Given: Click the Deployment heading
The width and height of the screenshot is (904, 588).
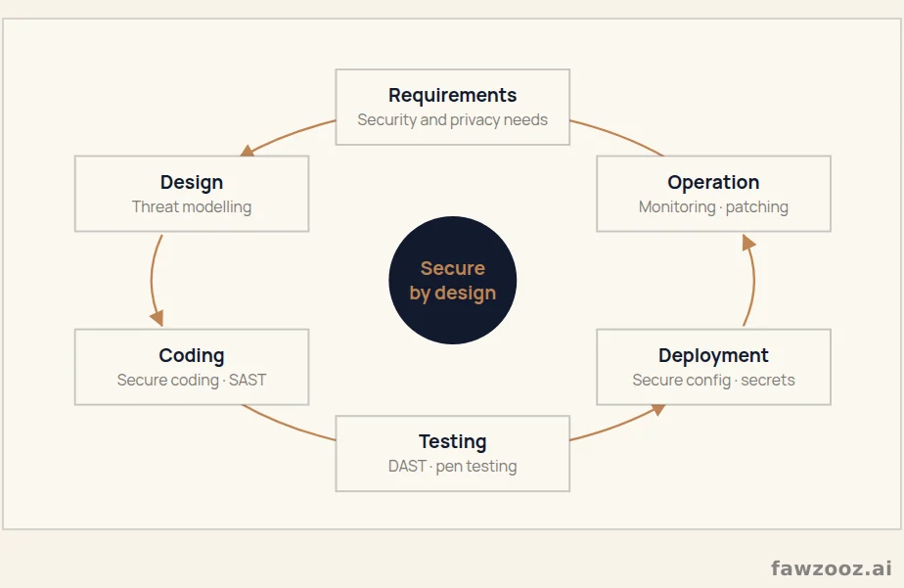Looking at the screenshot, I should point(713,356).
